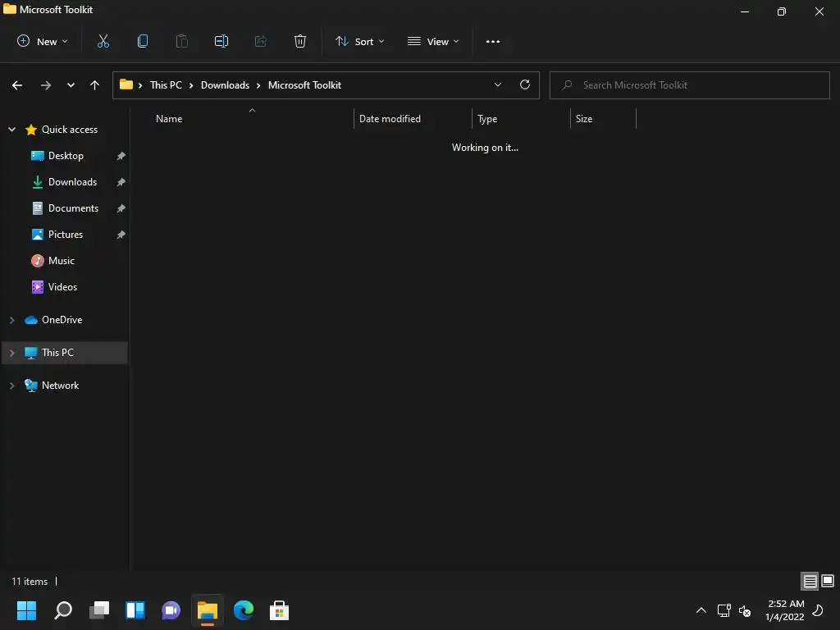Expand the This PC tree node

[x=11, y=353]
